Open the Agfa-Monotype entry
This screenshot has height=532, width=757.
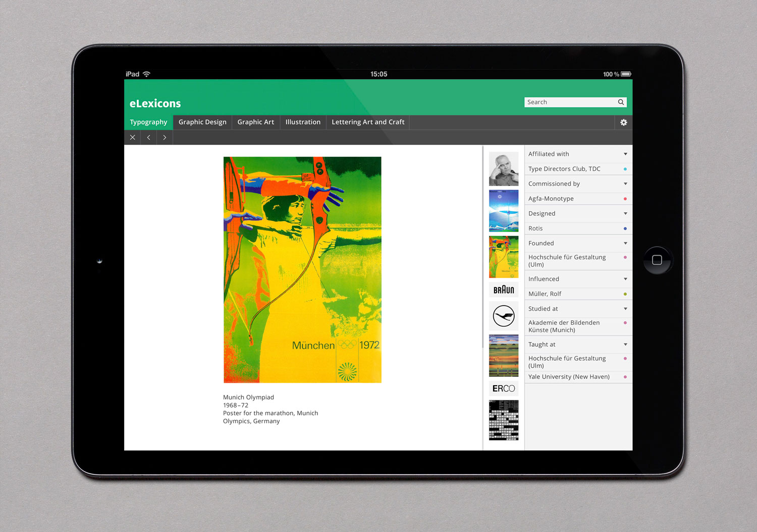[x=578, y=199]
